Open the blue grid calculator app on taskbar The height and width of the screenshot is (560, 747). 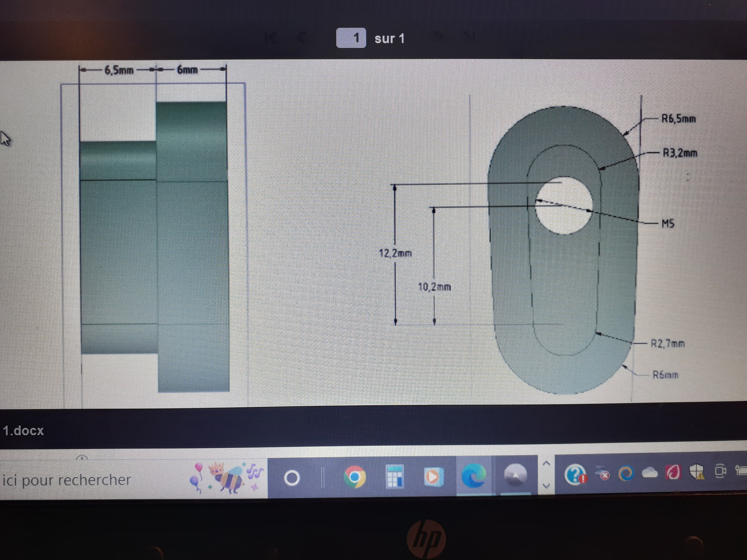[394, 476]
